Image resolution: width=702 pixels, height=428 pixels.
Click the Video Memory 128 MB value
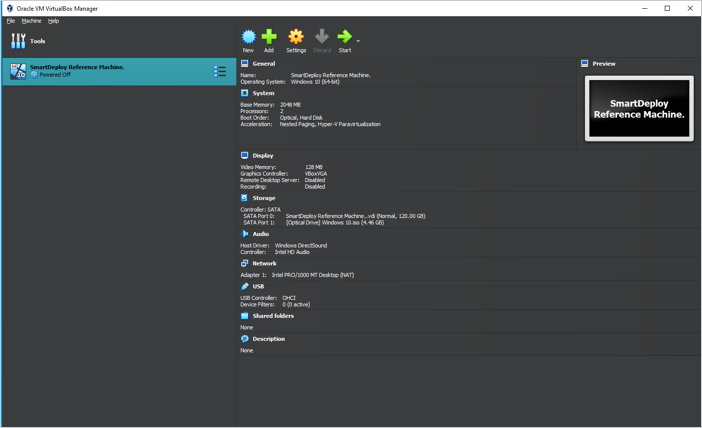click(313, 167)
